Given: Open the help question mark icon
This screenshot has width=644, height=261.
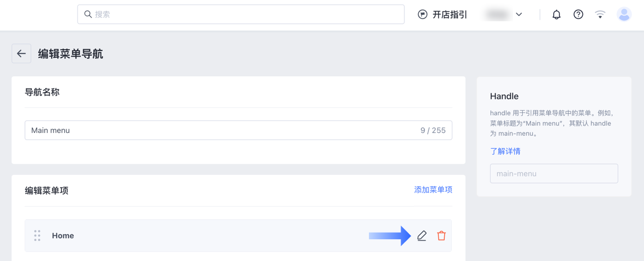Looking at the screenshot, I should click(x=579, y=15).
